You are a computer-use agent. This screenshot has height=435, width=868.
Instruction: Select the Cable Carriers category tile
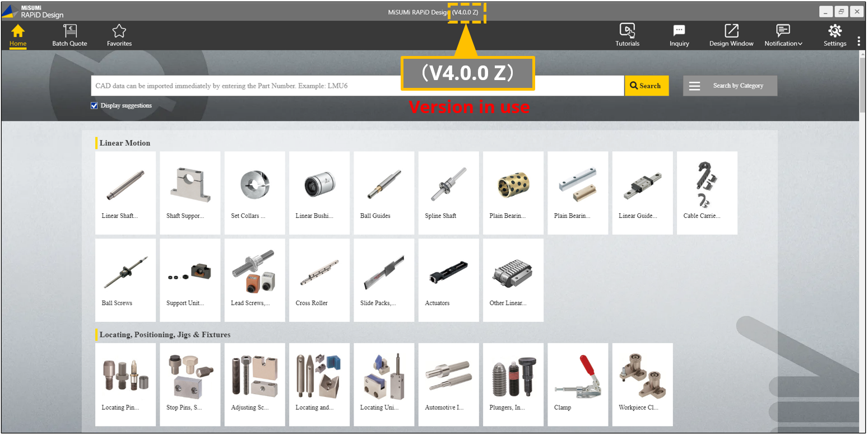[x=707, y=193]
